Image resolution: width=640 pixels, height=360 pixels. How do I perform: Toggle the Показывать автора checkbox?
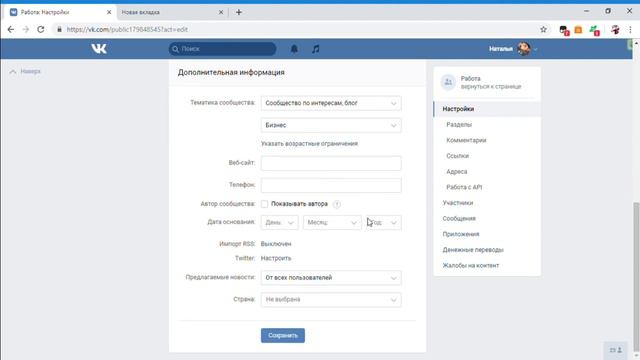(264, 204)
